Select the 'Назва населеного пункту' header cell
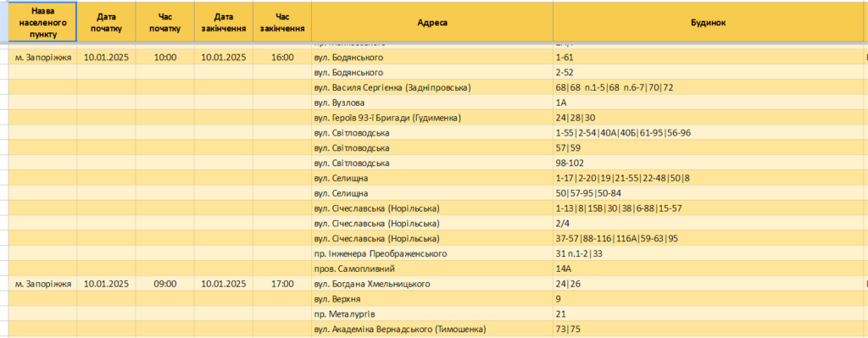The image size is (868, 338). (x=42, y=21)
